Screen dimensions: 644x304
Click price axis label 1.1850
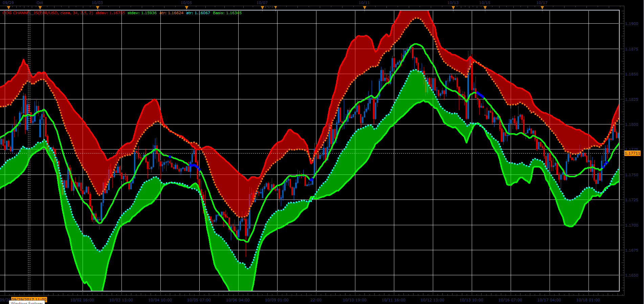click(x=631, y=74)
